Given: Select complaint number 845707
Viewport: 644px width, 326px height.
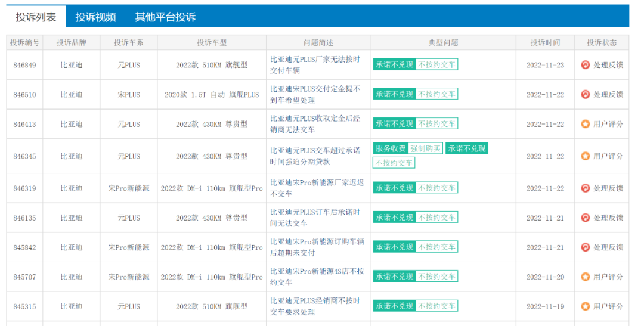Looking at the screenshot, I should [x=24, y=277].
